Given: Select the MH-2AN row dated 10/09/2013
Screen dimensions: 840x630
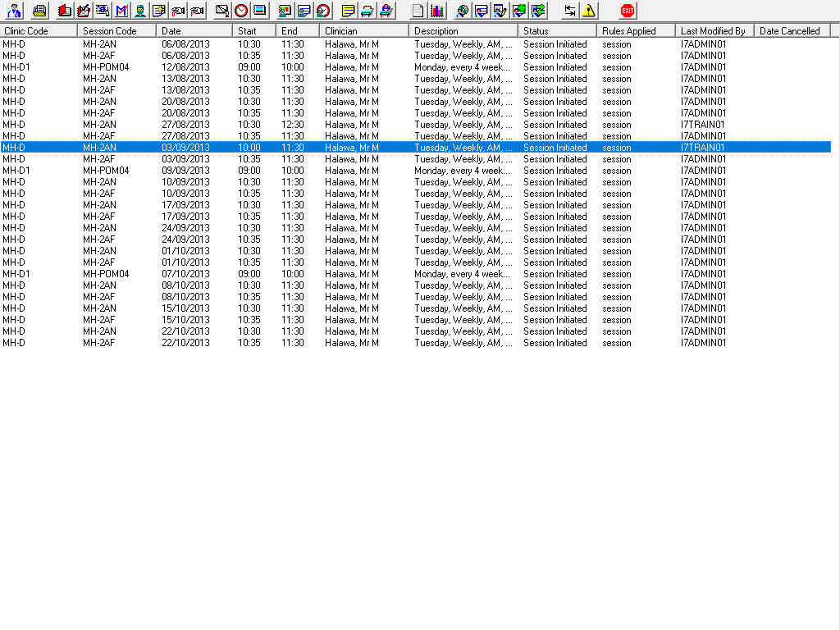Looking at the screenshot, I should coord(416,182).
